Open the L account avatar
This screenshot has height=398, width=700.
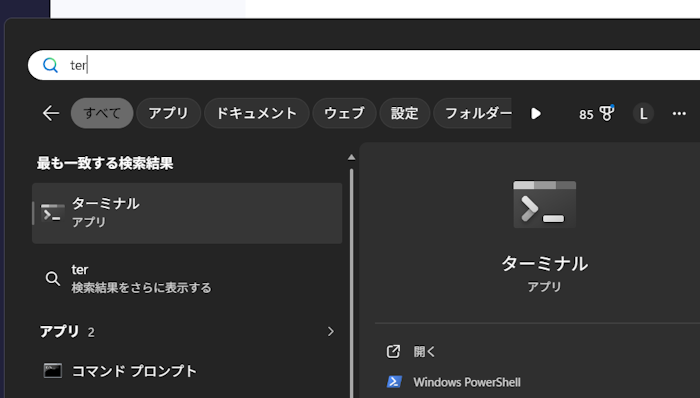tap(643, 113)
